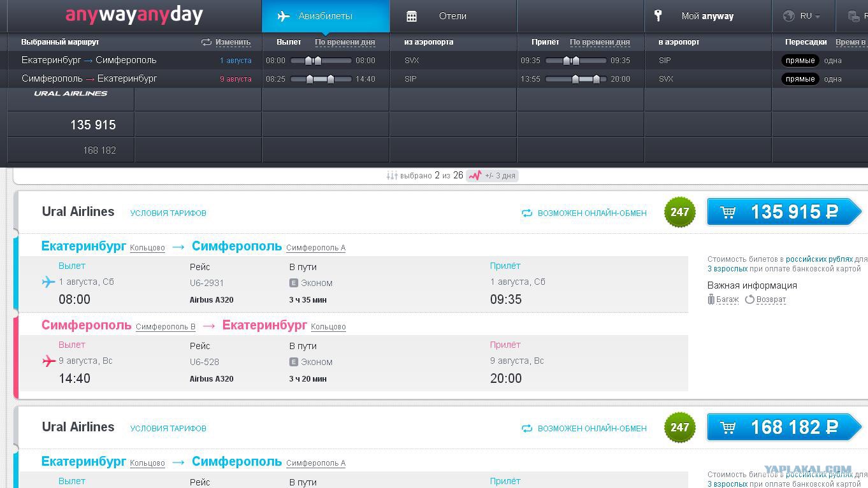
Task: Click the pink chart icon in +/- 3 дня
Action: (x=475, y=175)
